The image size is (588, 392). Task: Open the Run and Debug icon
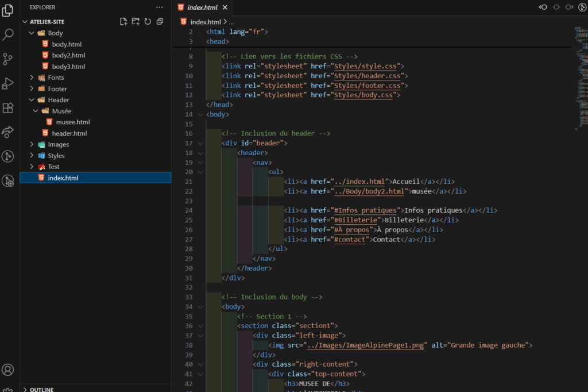pos(7,83)
